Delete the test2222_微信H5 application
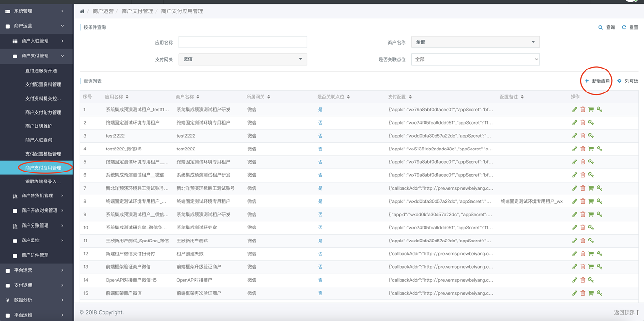This screenshot has width=644, height=321. point(583,149)
